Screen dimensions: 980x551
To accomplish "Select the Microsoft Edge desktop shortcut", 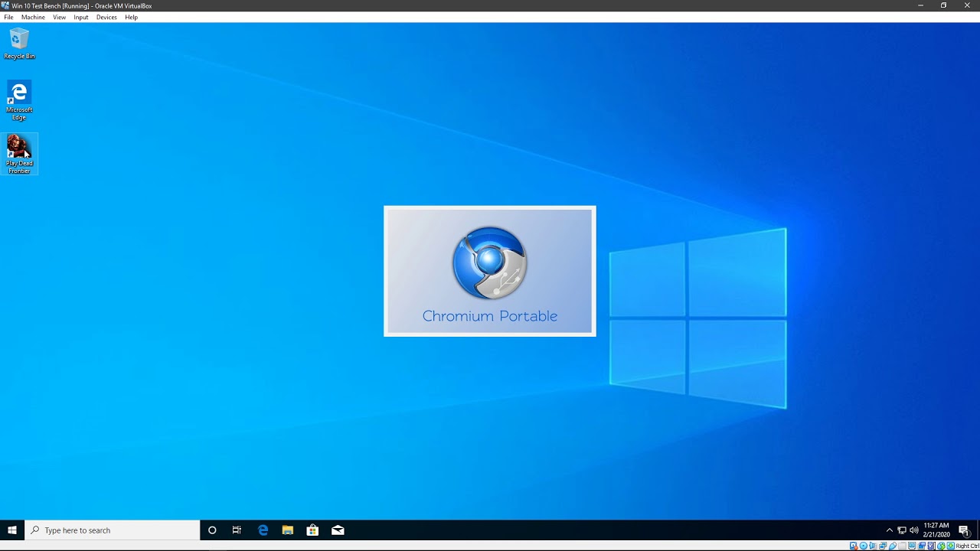I will tap(19, 100).
